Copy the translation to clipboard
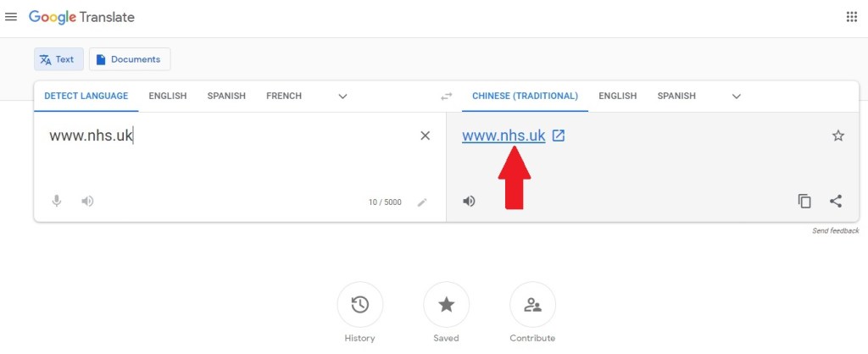 (x=804, y=202)
